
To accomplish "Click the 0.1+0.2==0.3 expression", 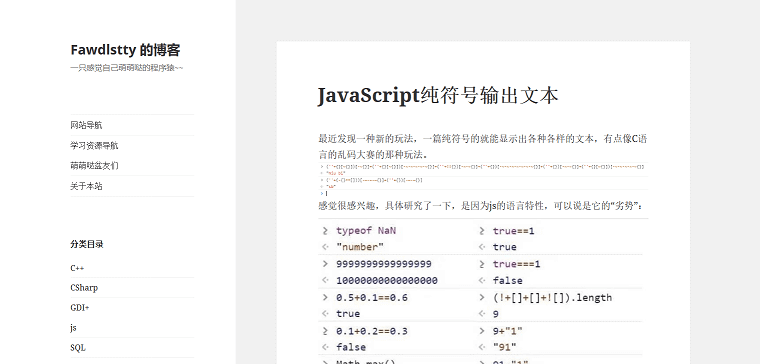I will click(372, 332).
